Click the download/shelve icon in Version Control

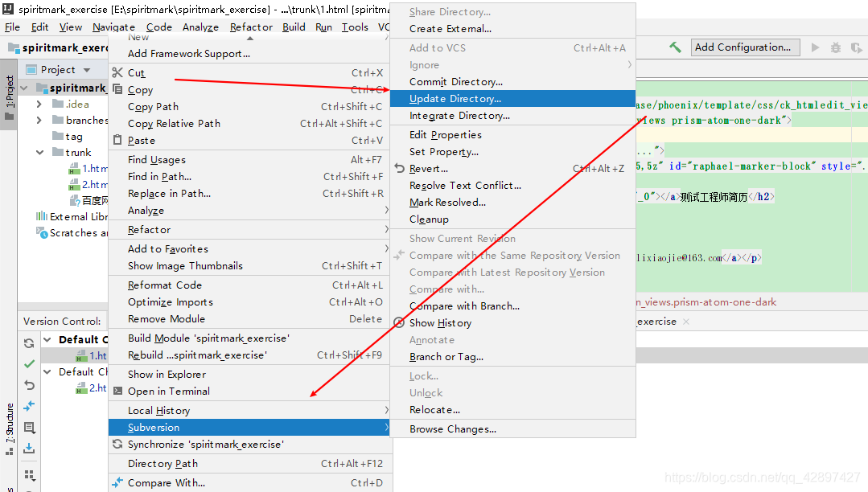29,449
